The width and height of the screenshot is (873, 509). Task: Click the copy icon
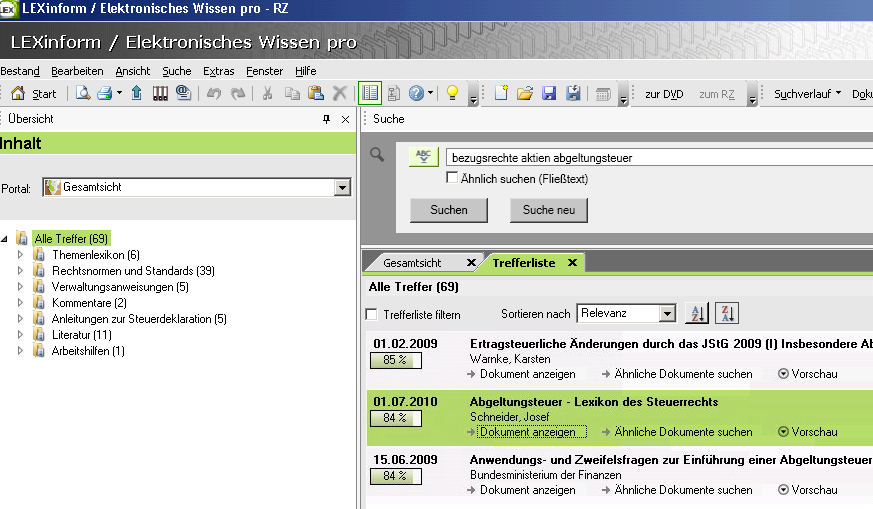[292, 93]
